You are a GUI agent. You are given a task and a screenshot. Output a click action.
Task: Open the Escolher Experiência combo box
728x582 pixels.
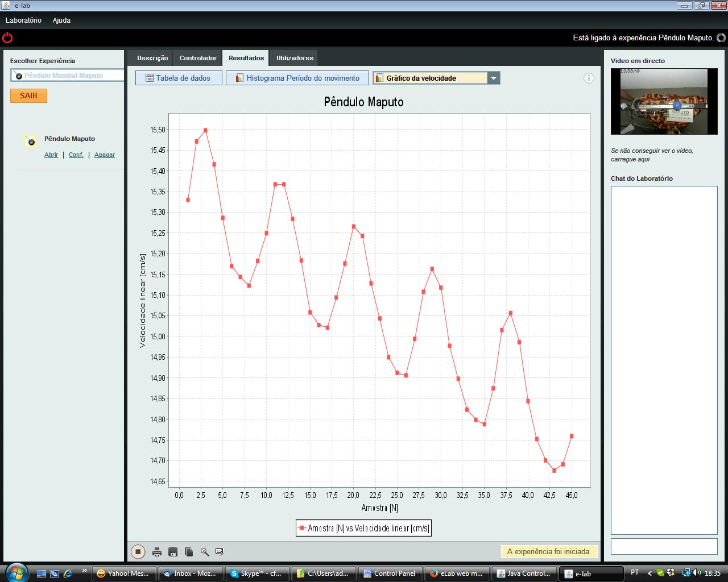67,75
